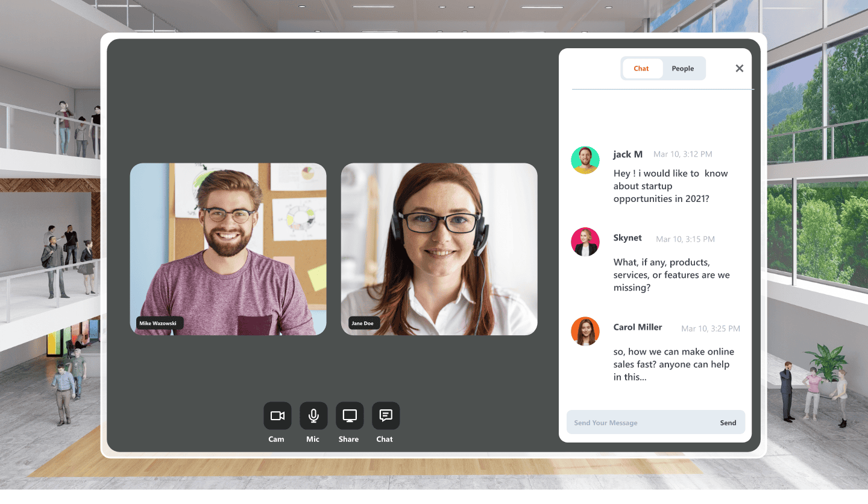Switch to the Chat tab
Viewport: 868px width, 504px height.
coord(641,68)
